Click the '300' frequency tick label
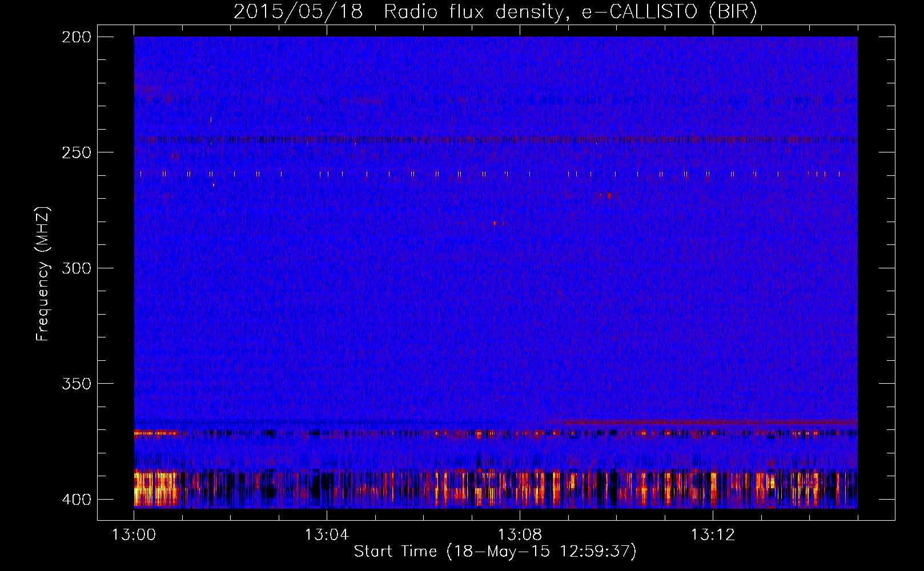924x571 pixels. pyautogui.click(x=76, y=268)
